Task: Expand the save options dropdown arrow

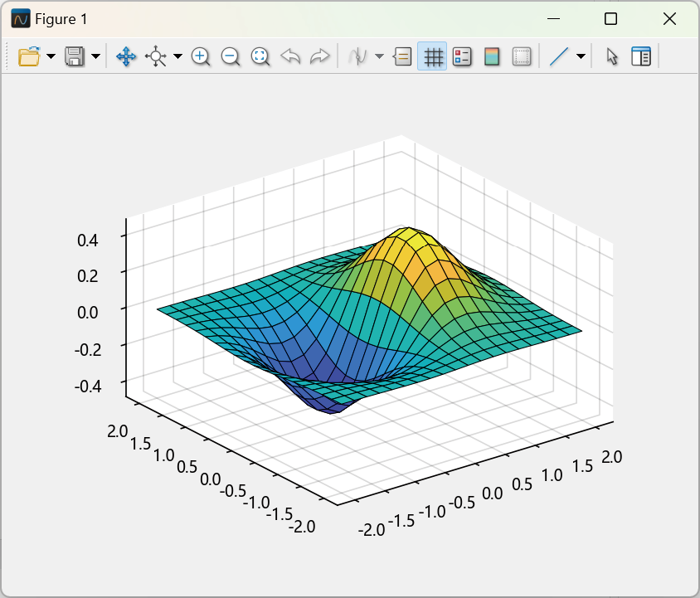Action: pos(95,56)
